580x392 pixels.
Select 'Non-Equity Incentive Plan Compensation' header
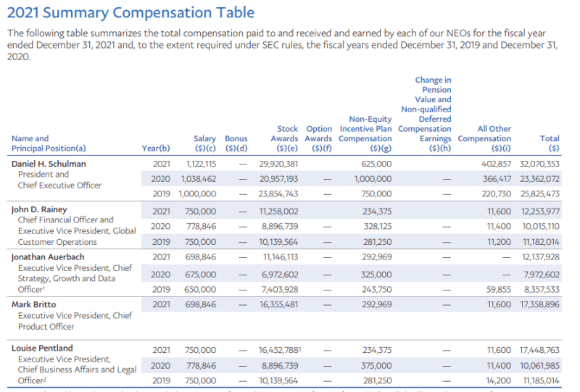click(365, 134)
